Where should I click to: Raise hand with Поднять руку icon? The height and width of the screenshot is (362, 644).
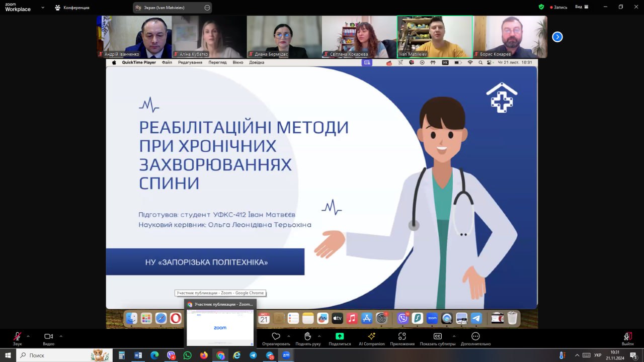[308, 336]
